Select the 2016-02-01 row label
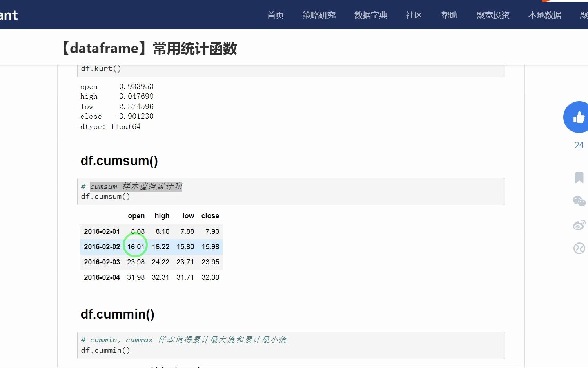The image size is (588, 368). coord(102,231)
